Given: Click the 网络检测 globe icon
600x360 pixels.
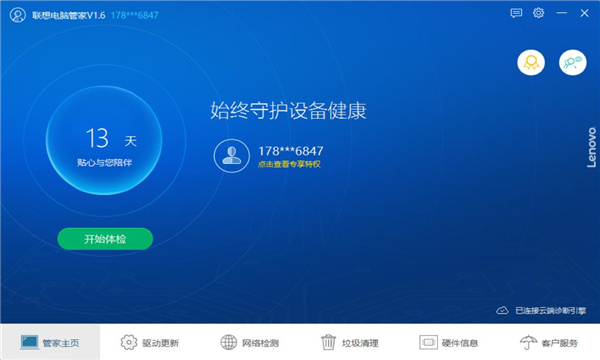Looking at the screenshot, I should [x=229, y=342].
